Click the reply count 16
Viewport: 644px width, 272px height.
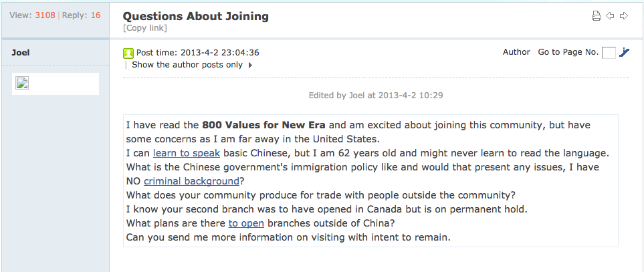pyautogui.click(x=95, y=15)
